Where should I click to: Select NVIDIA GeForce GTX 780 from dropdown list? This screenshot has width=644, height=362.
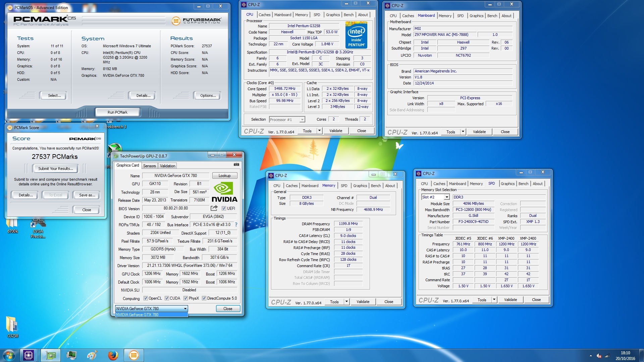coord(151,315)
